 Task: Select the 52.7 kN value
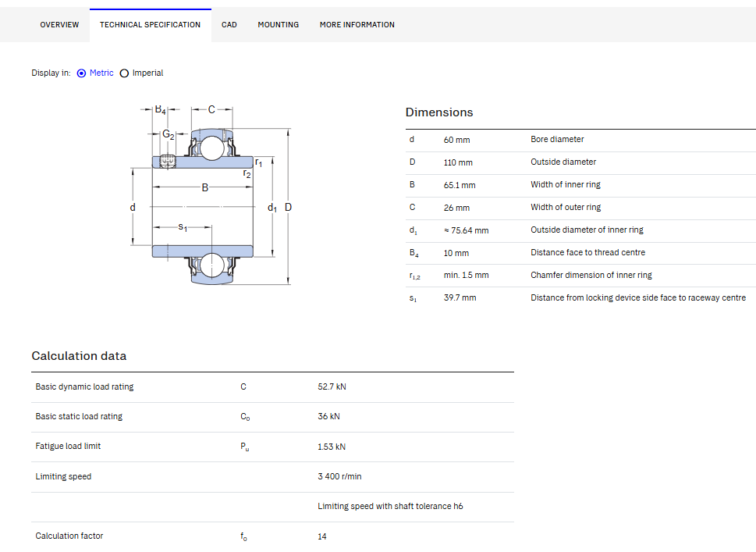(x=332, y=387)
